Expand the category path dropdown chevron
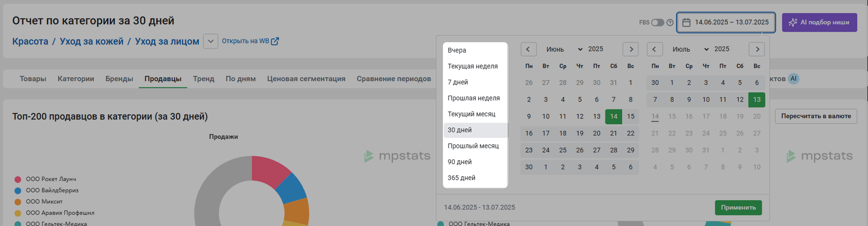Image resolution: width=868 pixels, height=226 pixels. tap(211, 41)
